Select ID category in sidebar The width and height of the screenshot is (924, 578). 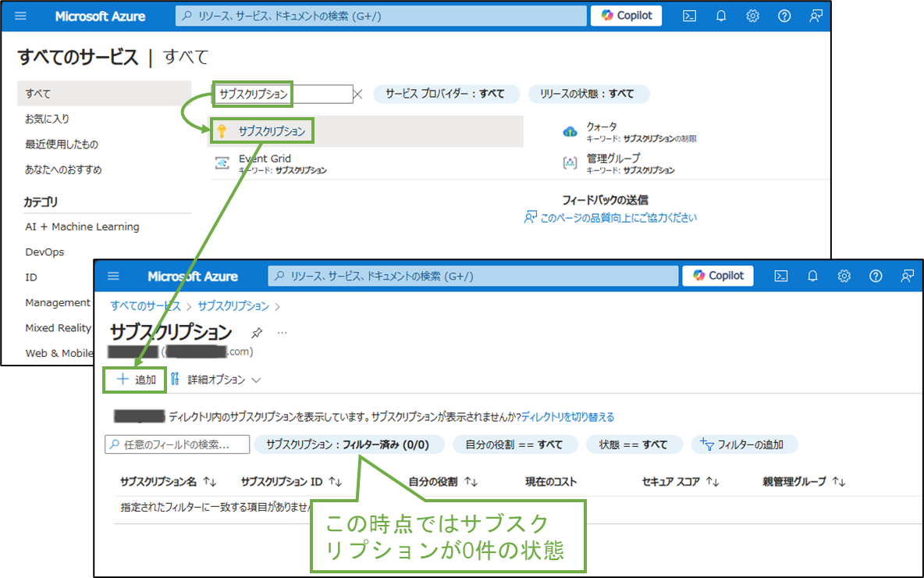30,277
